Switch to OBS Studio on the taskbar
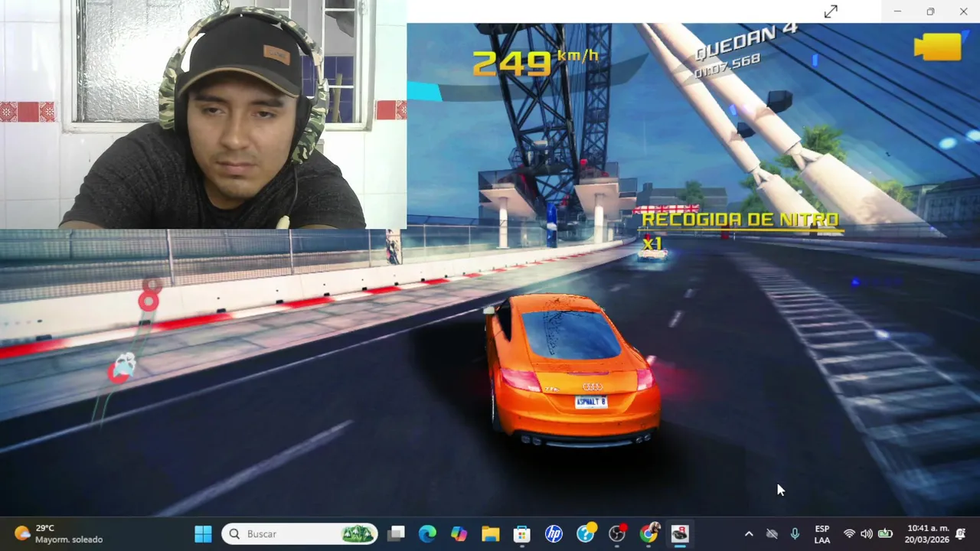Screen dimensions: 980x551 [x=617, y=533]
